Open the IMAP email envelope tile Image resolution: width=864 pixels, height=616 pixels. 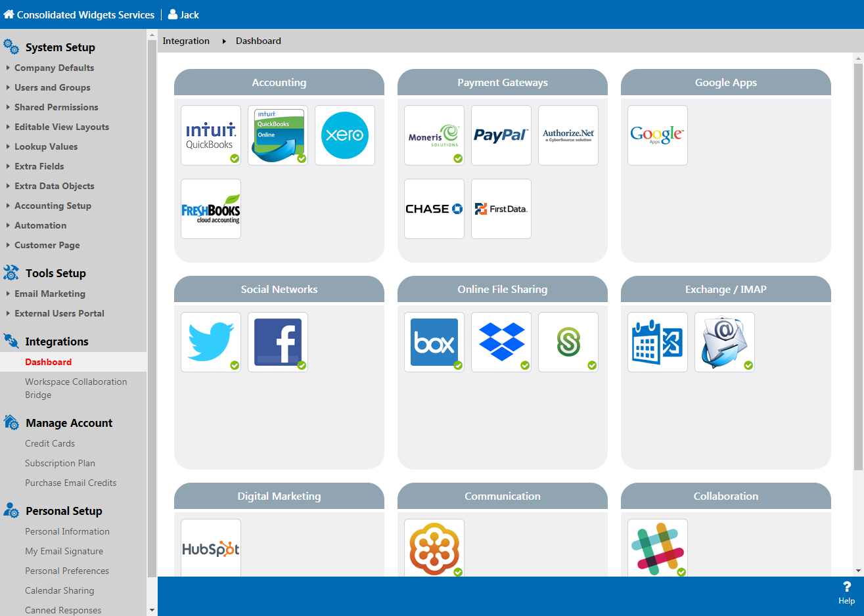click(x=725, y=342)
